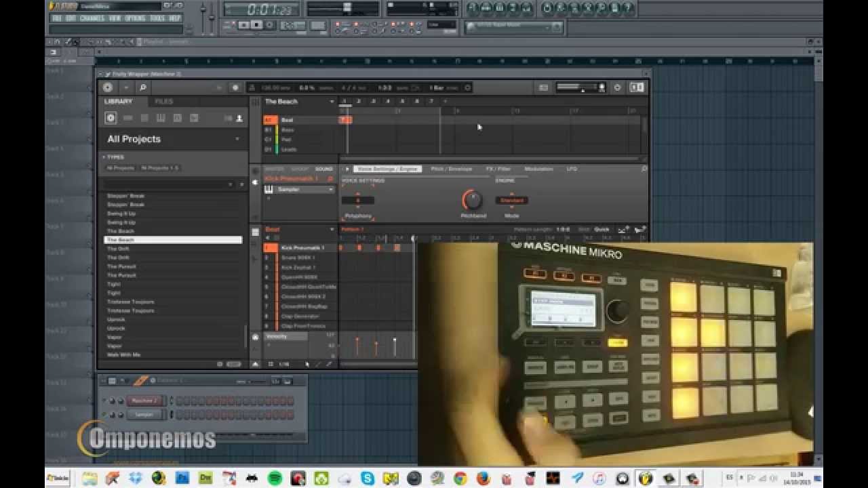Click the Quick grid setting
The height and width of the screenshot is (488, 868).
[x=601, y=229]
